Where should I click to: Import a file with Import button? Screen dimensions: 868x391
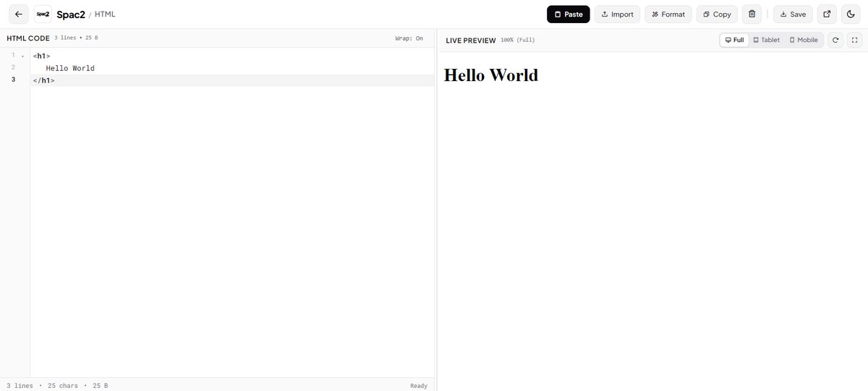point(617,14)
